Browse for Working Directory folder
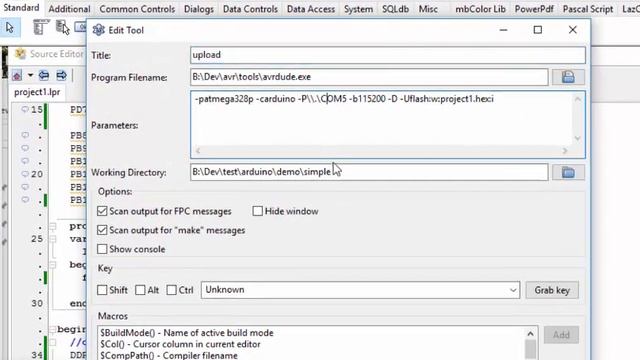 click(568, 172)
